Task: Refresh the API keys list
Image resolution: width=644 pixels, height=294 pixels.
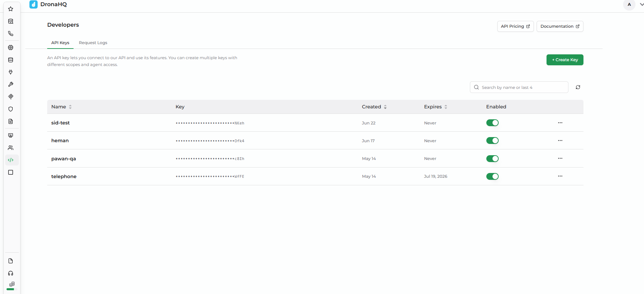Action: 578,87
